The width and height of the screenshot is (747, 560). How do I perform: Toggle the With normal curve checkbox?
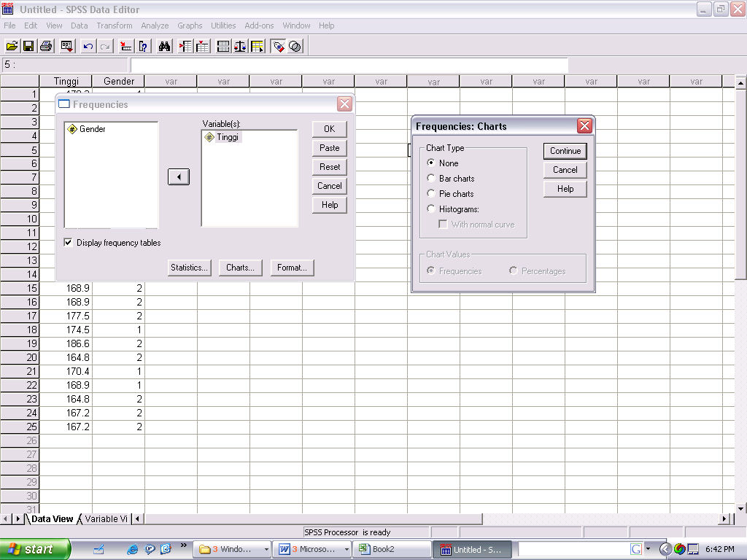click(x=443, y=225)
